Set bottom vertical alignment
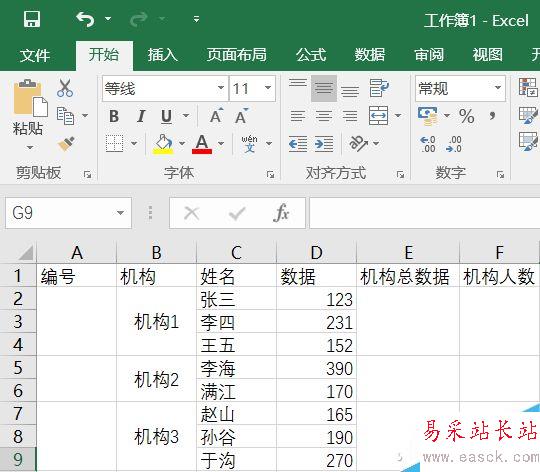The image size is (540, 472). click(350, 91)
